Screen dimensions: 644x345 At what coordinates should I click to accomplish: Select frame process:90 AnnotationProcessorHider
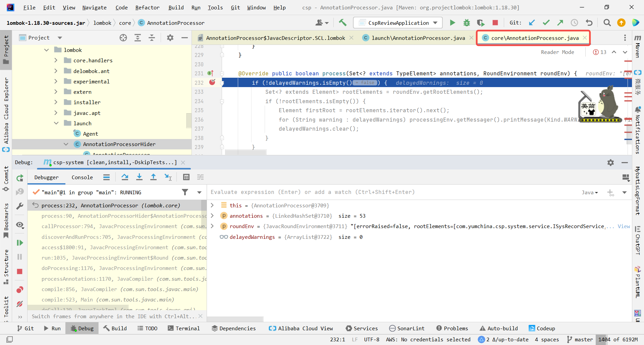pos(117,216)
